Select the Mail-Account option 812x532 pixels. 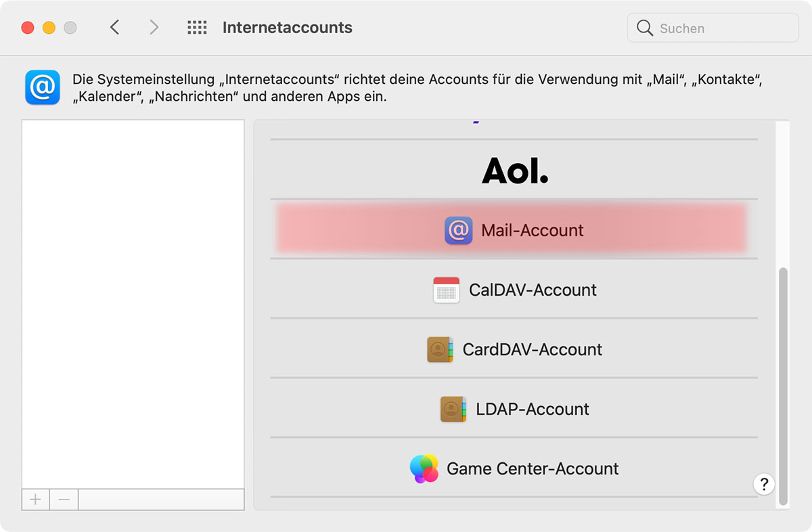click(514, 229)
